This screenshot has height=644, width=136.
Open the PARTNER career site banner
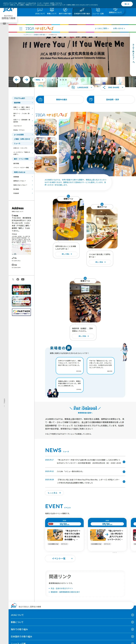point(21,312)
